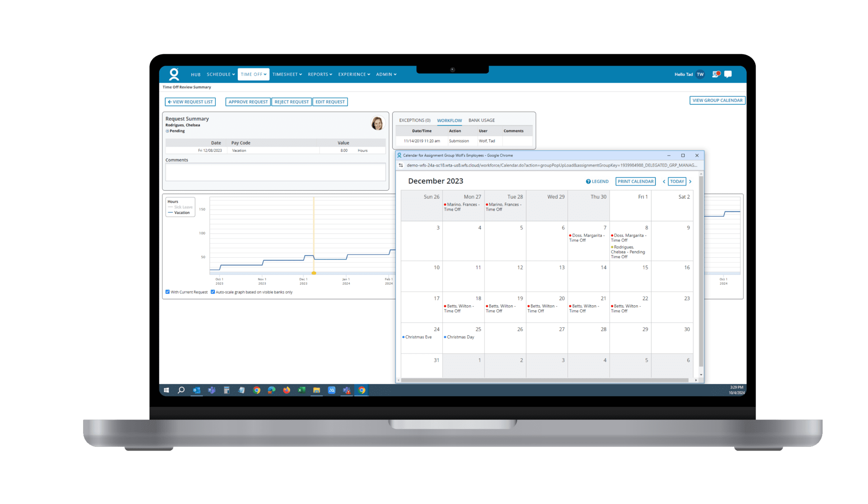Open the Legend in the calendar popup

click(x=598, y=181)
